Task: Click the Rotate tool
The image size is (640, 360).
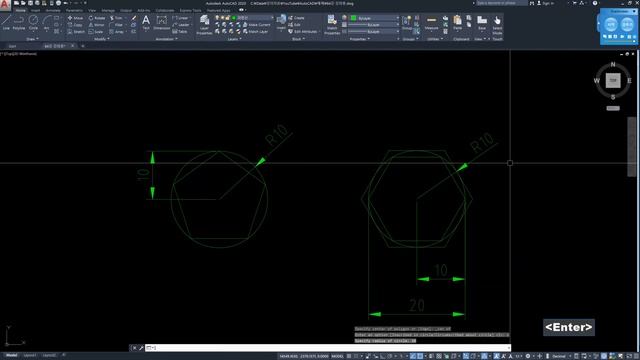Action: tap(97, 18)
